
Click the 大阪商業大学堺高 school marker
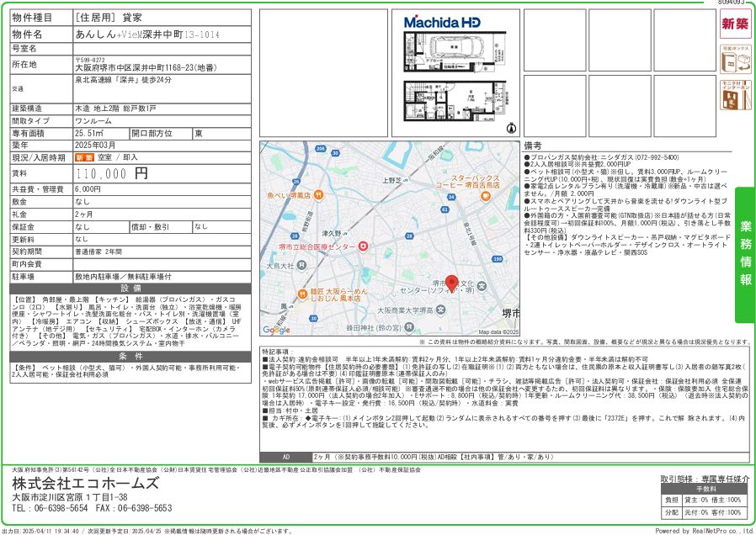pos(440,310)
